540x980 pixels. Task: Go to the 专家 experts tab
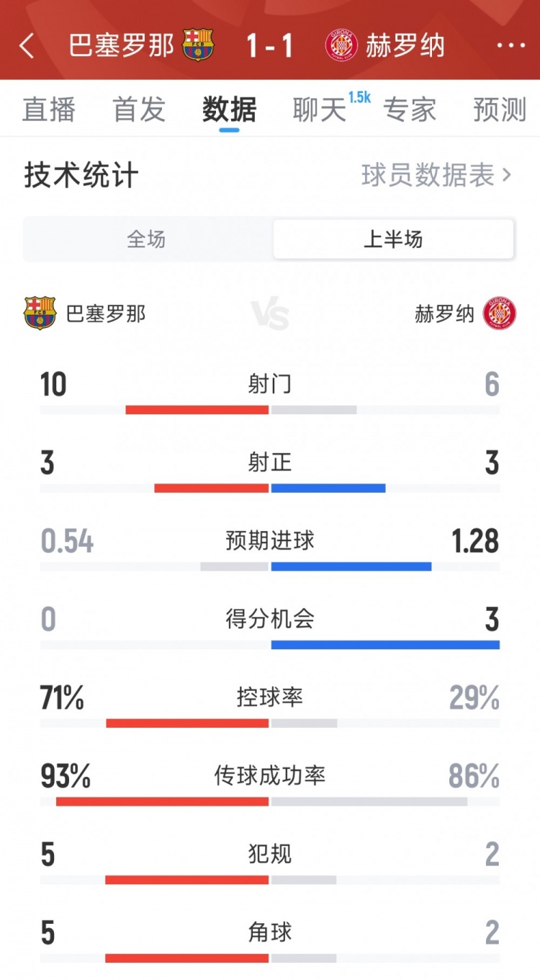click(x=409, y=110)
